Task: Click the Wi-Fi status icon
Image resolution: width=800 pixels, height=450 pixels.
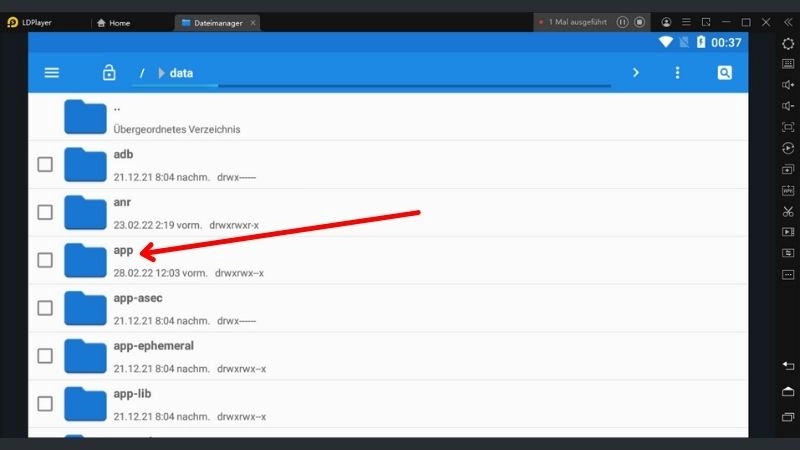Action: pyautogui.click(x=665, y=42)
